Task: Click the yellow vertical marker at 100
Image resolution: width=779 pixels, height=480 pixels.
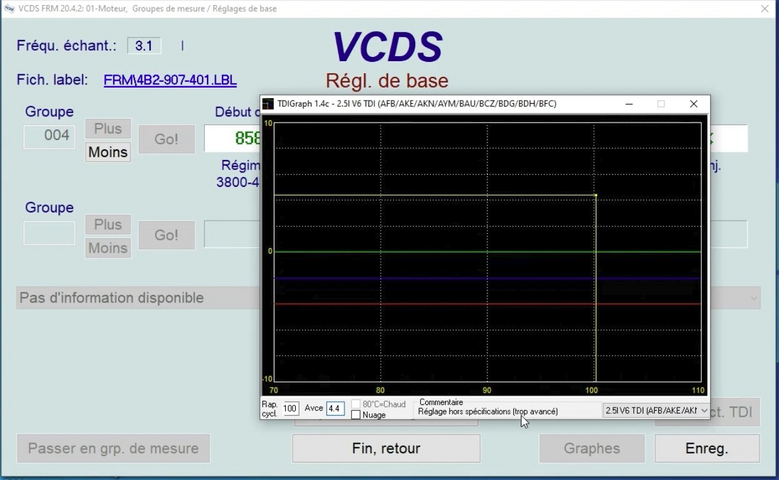Action: pos(596,288)
